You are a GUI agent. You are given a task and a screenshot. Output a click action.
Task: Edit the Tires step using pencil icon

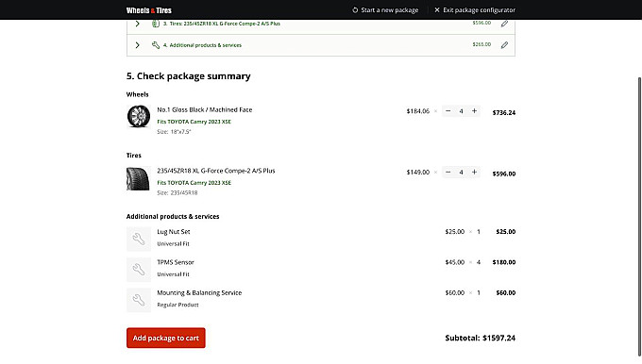tap(504, 24)
